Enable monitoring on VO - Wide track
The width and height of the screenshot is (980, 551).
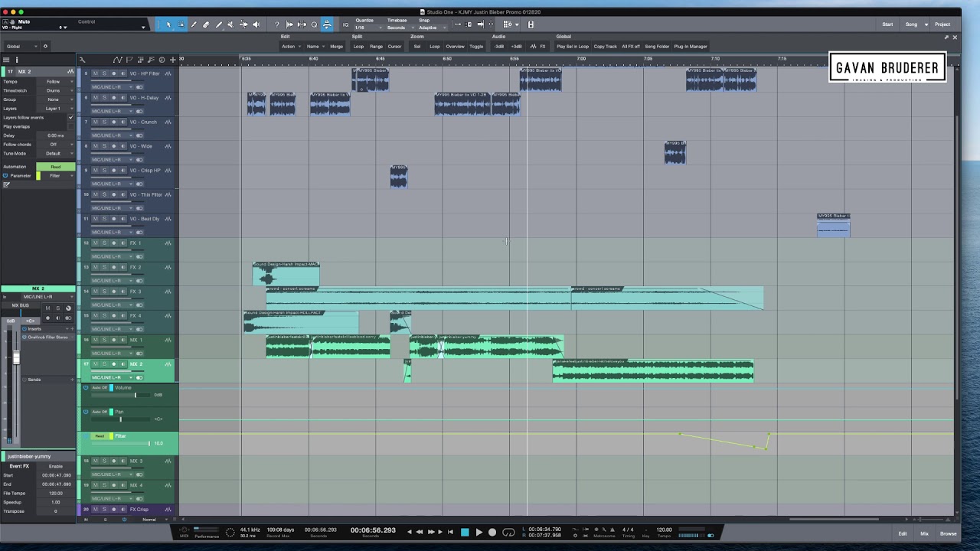click(x=122, y=146)
